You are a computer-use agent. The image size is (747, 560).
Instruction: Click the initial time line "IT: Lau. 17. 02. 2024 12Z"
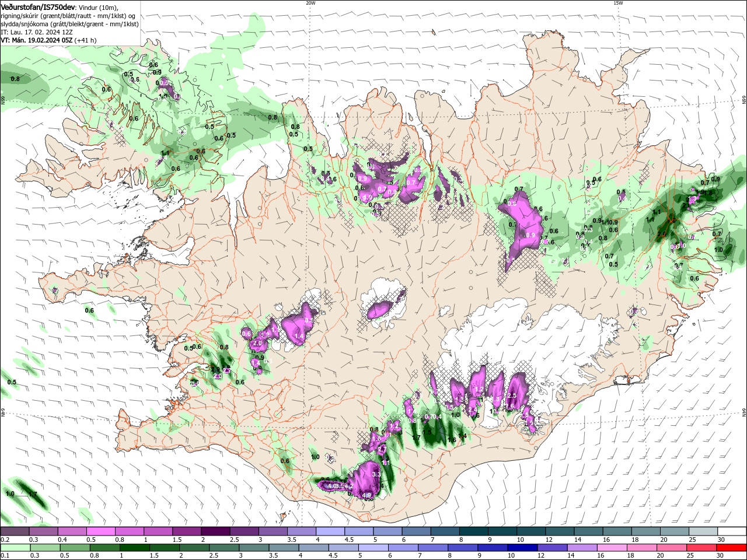pos(37,32)
